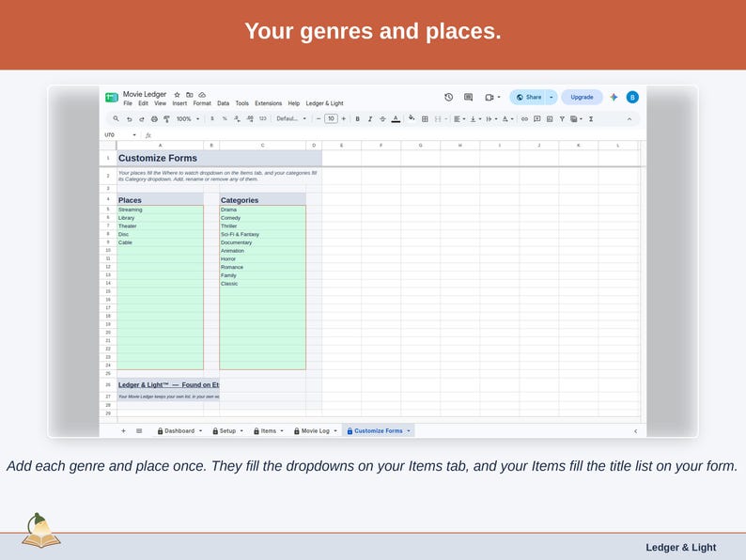Insert a link
746x560 pixels.
coord(524,119)
